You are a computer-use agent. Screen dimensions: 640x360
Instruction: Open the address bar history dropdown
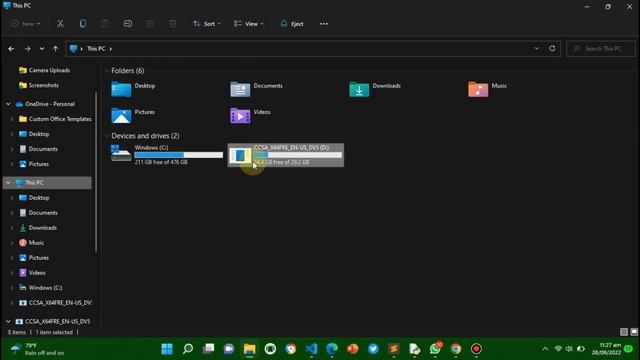coord(536,48)
